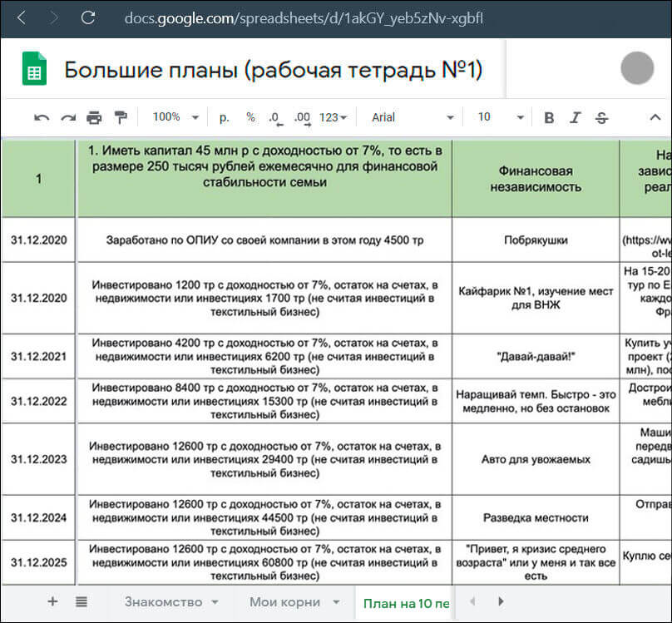The height and width of the screenshot is (623, 672).
Task: Toggle bold formatting
Action: [549, 117]
